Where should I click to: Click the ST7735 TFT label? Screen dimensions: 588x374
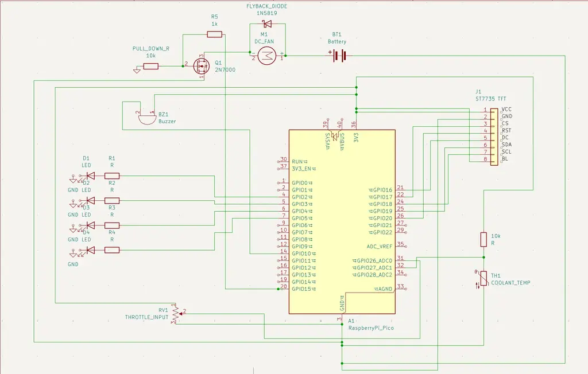point(490,99)
